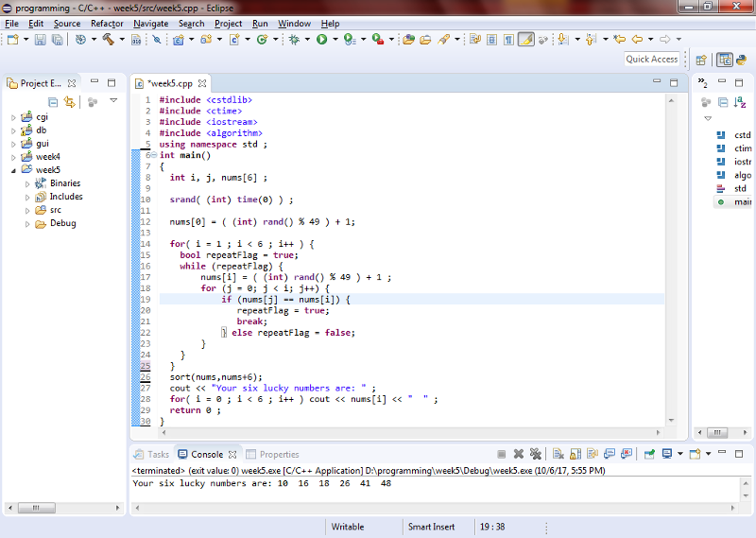Close the week5.cpp editor tab

coord(202,83)
